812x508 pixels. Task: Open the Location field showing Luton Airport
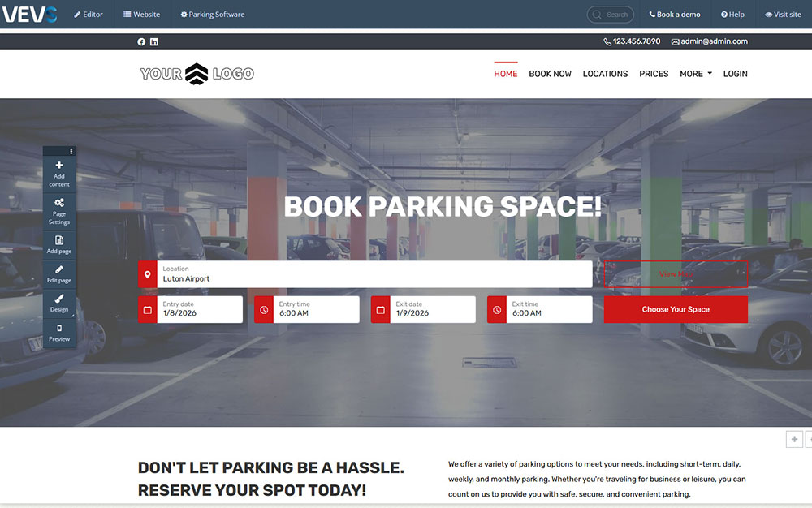[x=374, y=274]
